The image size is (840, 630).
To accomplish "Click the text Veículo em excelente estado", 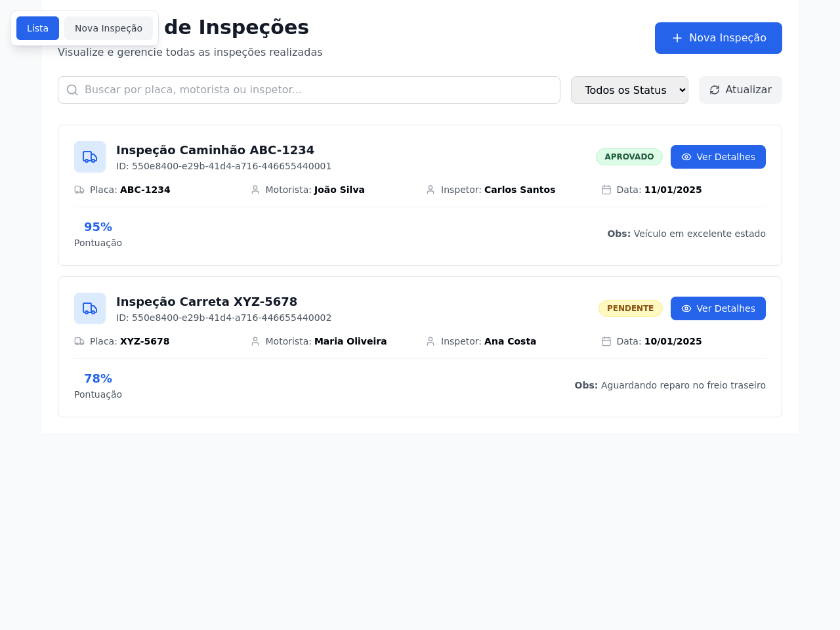I will (700, 234).
